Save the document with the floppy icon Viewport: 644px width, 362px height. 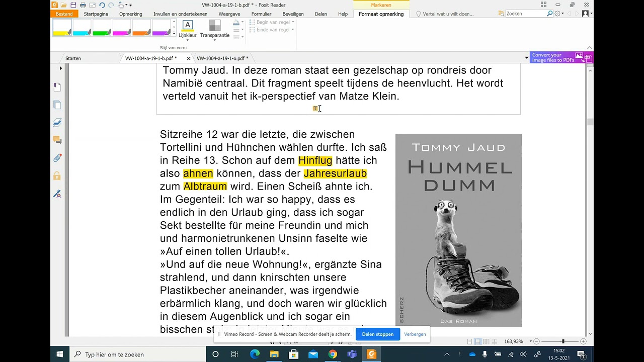click(73, 5)
